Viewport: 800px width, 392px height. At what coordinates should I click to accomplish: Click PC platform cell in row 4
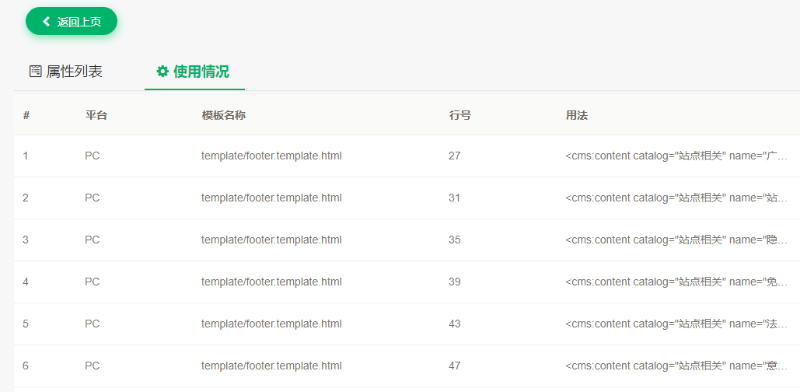(x=92, y=282)
